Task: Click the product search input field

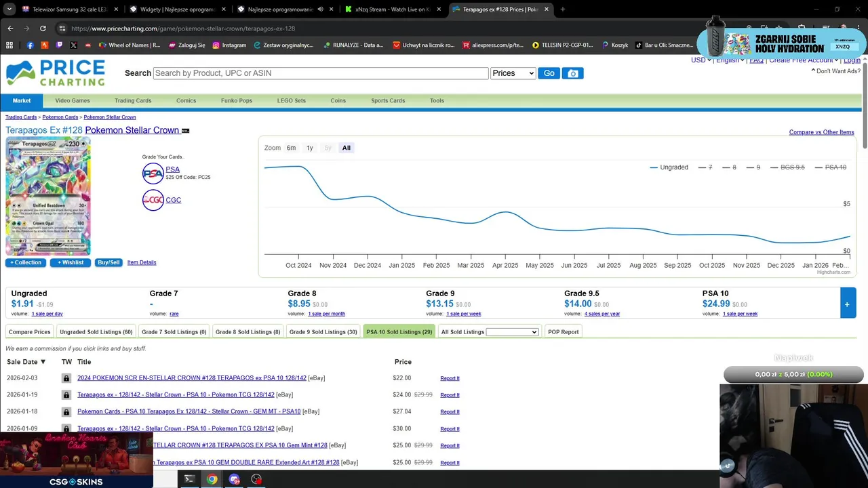Action: 321,73
